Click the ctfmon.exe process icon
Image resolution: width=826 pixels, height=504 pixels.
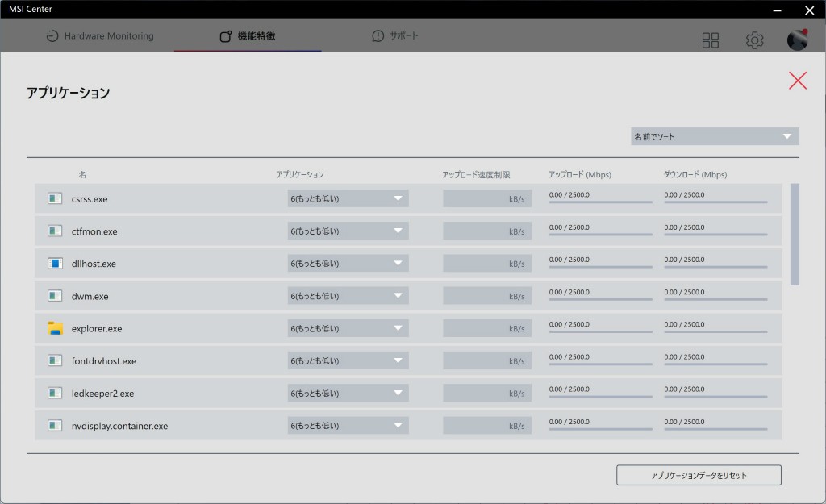(x=55, y=231)
